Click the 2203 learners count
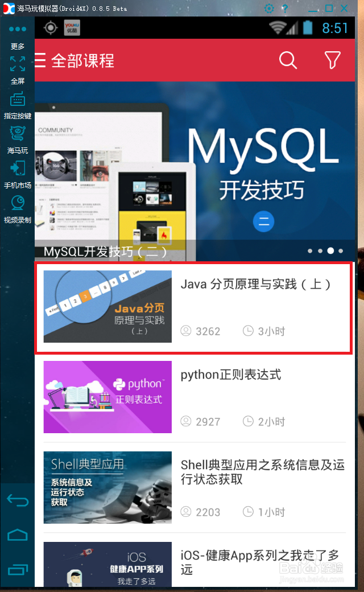 click(x=208, y=512)
